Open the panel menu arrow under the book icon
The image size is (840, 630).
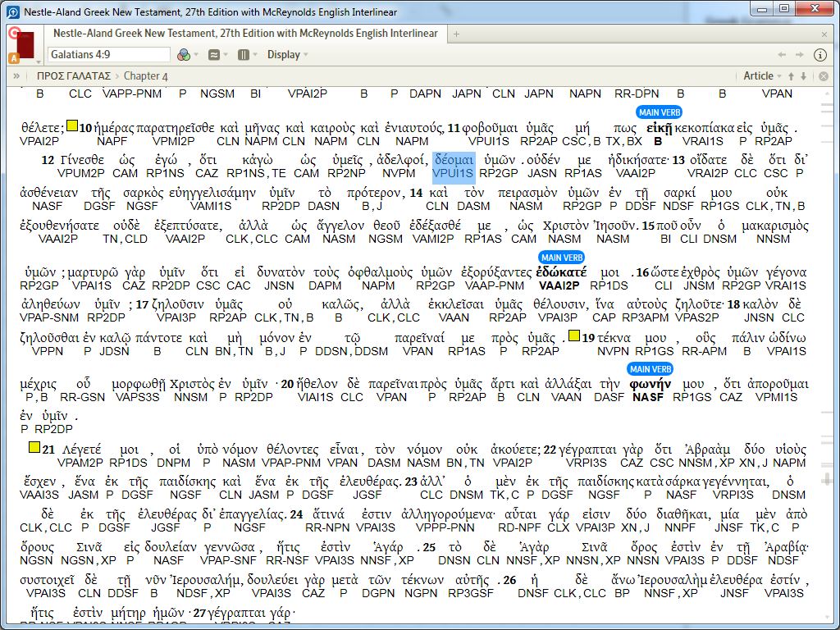tap(38, 62)
